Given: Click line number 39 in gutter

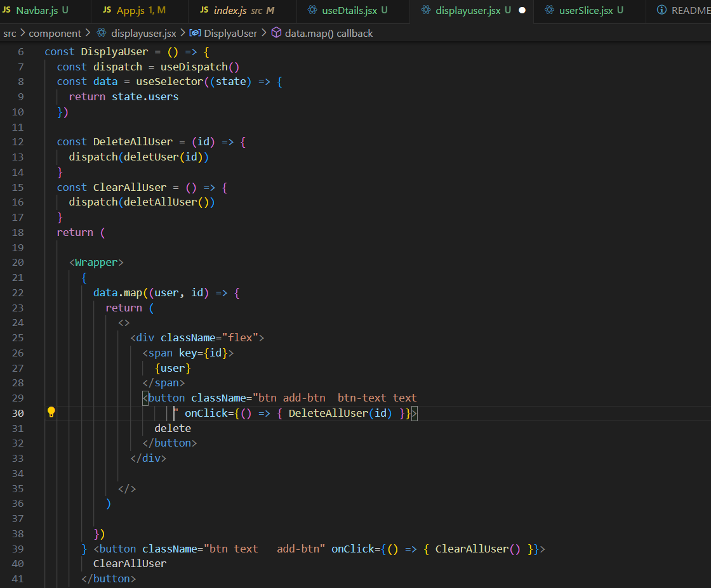Looking at the screenshot, I should click(x=18, y=549).
